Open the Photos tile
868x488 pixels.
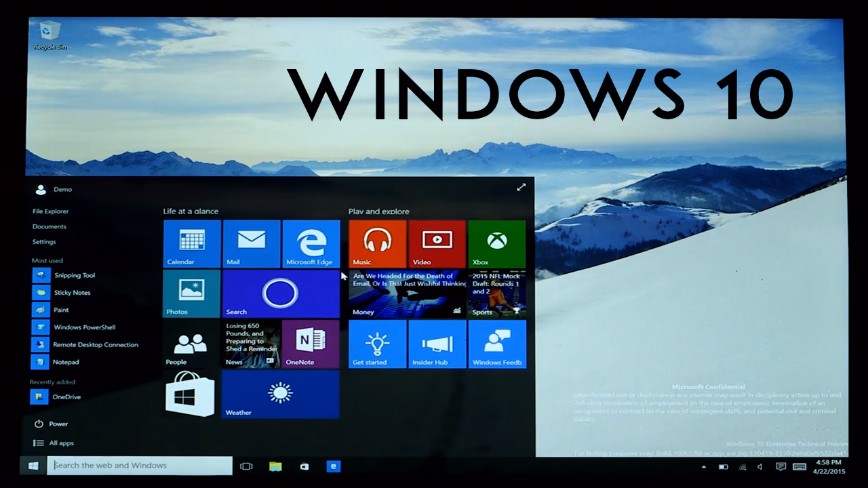point(192,293)
